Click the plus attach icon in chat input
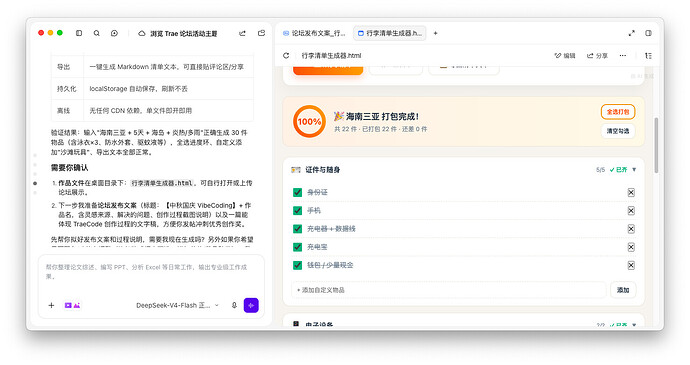Viewport: 690px width, 365px height. point(51,305)
